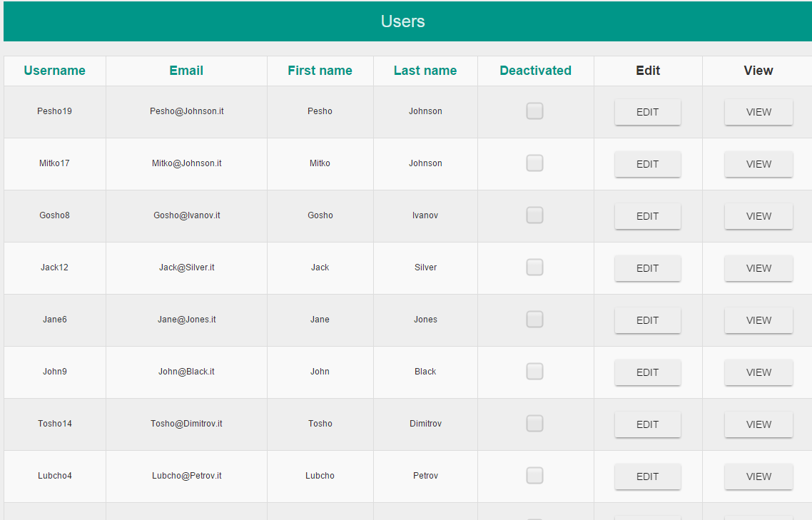This screenshot has height=520, width=812.
Task: Click the Deactivated column header
Action: [x=535, y=71]
